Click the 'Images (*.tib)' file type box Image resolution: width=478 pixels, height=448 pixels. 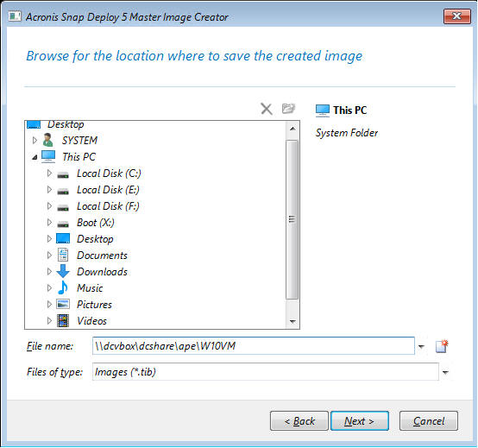pos(265,372)
